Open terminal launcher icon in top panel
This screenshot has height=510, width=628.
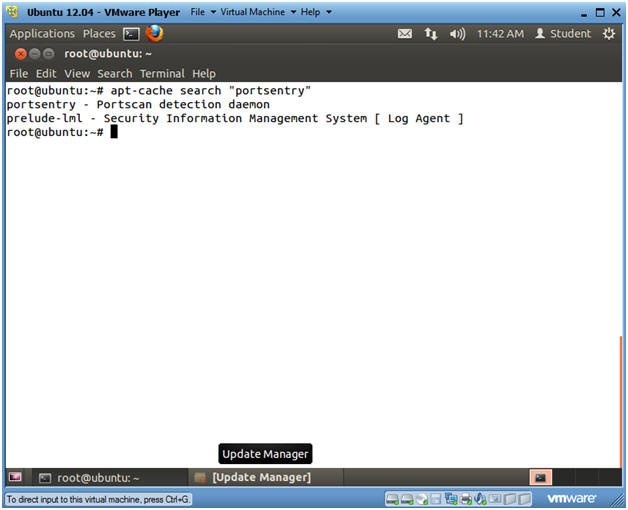click(131, 34)
